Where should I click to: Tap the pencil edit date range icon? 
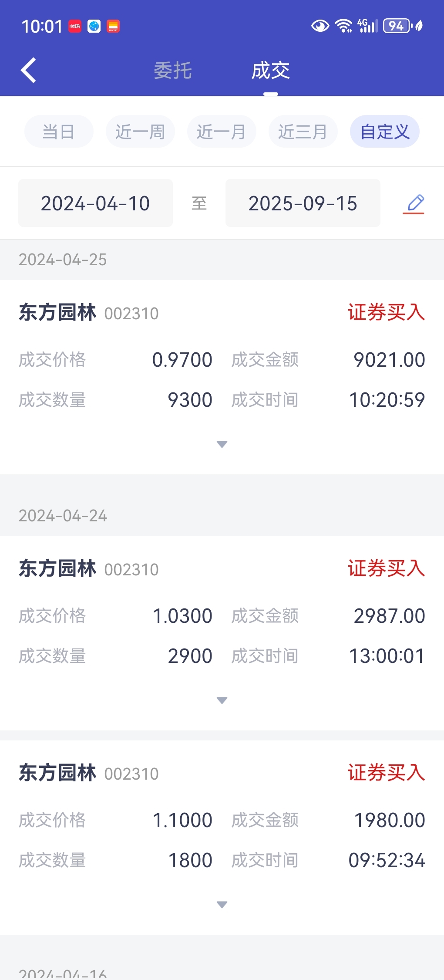(x=414, y=203)
